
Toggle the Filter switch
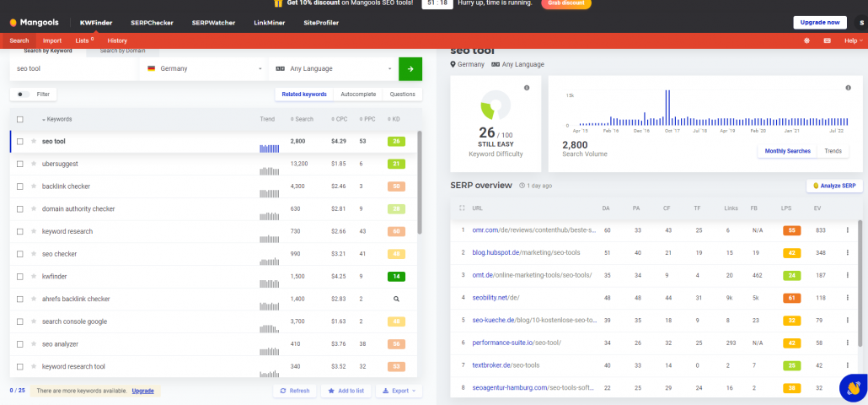[24, 94]
